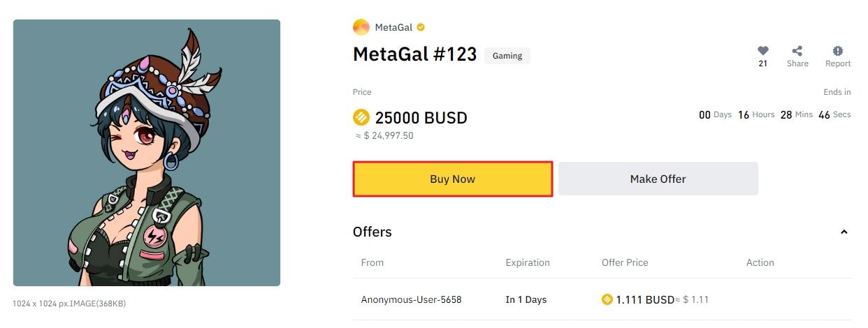868x328 pixels.
Task: Collapse the Offers section chevron
Action: [844, 232]
